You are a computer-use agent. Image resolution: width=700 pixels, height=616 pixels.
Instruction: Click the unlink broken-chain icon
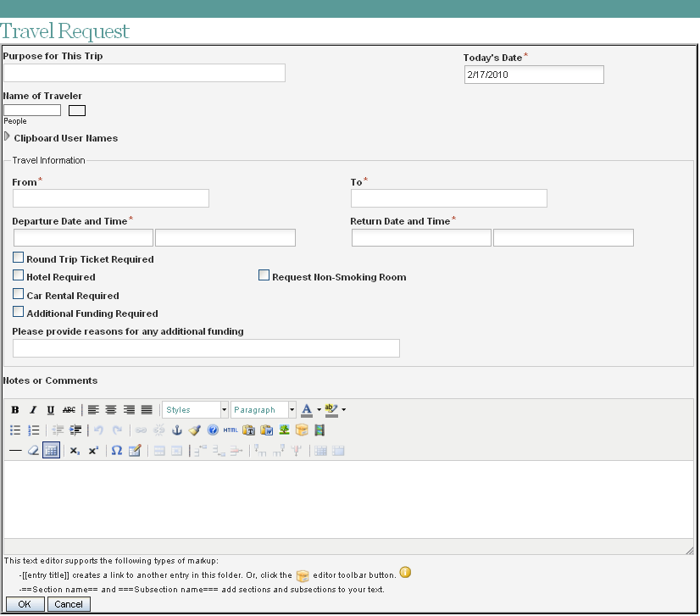[x=159, y=430]
